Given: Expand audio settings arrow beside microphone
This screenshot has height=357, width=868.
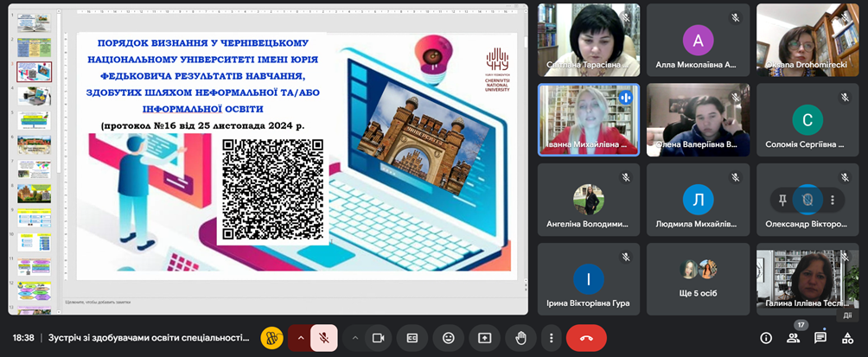Looking at the screenshot, I should click(301, 338).
